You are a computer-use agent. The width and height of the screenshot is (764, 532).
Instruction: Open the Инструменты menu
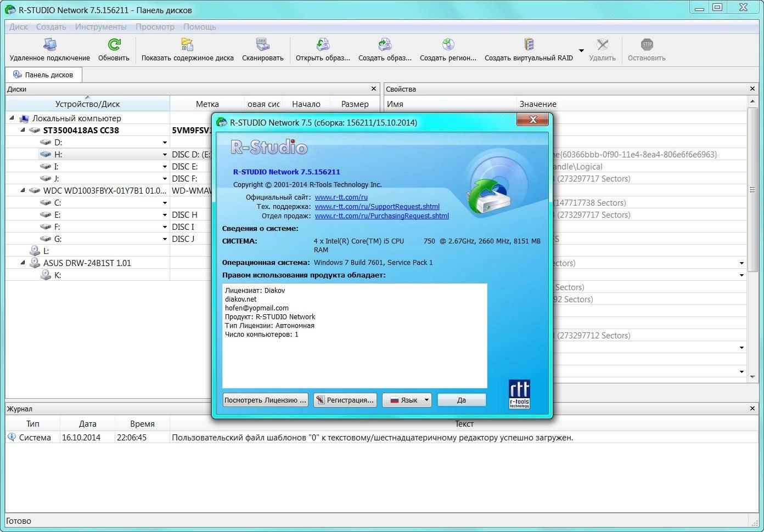pos(100,26)
